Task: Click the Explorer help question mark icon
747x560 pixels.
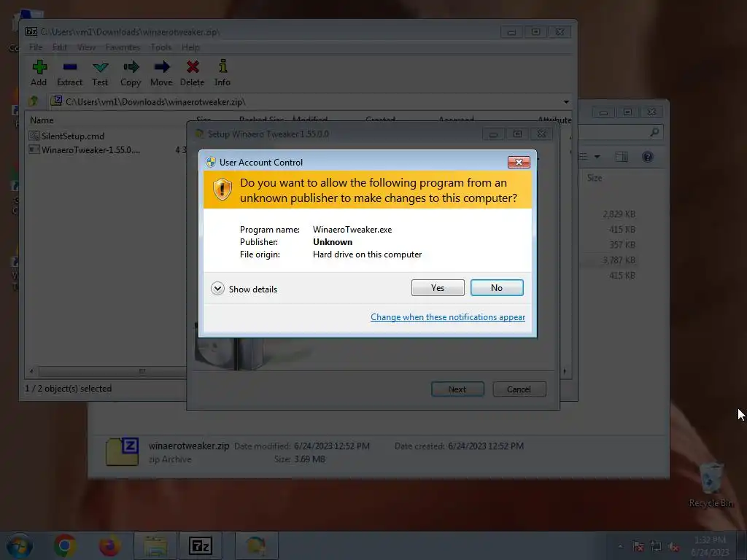Action: [x=648, y=157]
